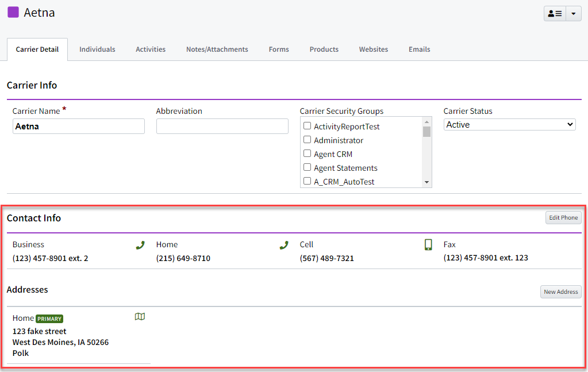Screen dimensions: 588x372
Task: Open the map icon for Home address
Action: [140, 316]
